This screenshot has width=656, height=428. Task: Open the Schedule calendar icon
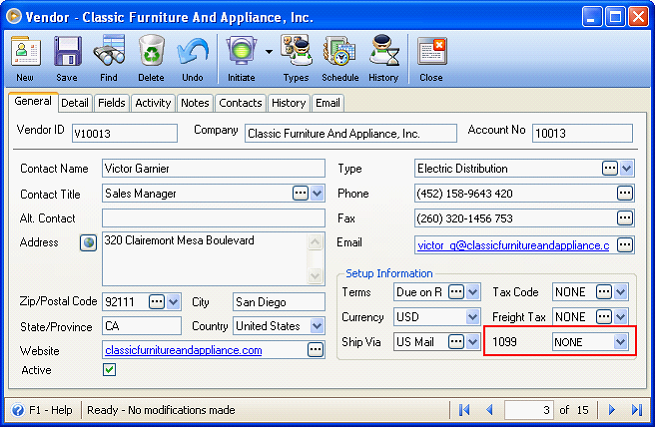pos(340,51)
